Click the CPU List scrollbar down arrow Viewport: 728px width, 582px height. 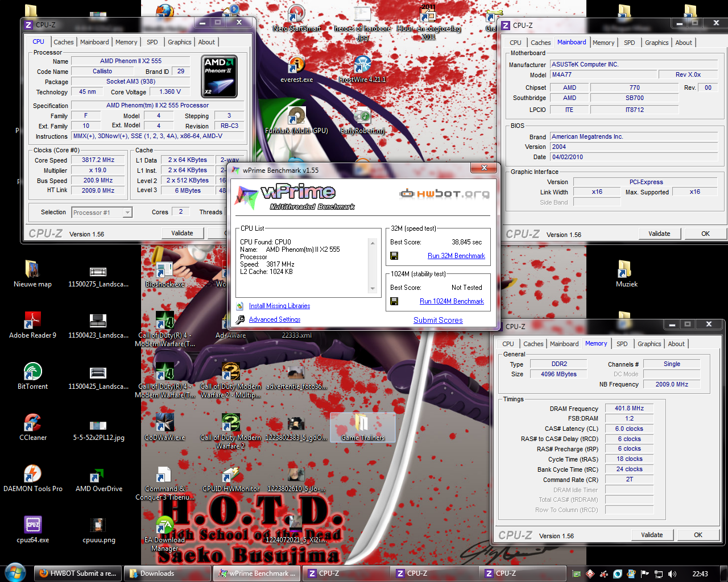click(x=373, y=289)
